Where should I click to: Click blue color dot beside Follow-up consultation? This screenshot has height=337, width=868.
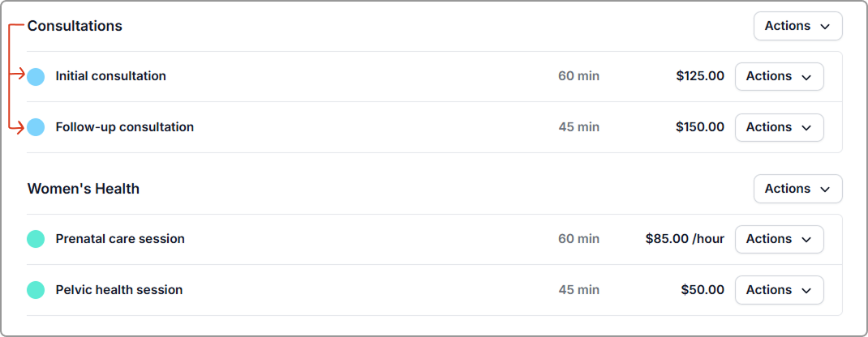click(36, 127)
